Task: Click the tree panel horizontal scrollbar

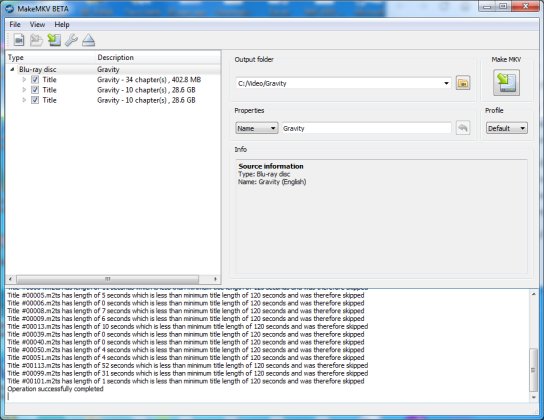Action: (x=107, y=279)
